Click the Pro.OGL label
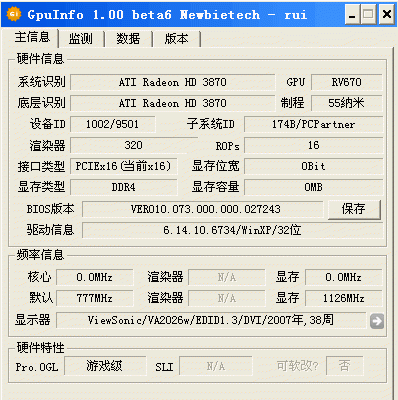Image resolution: width=398 pixels, height=400 pixels. [37, 367]
